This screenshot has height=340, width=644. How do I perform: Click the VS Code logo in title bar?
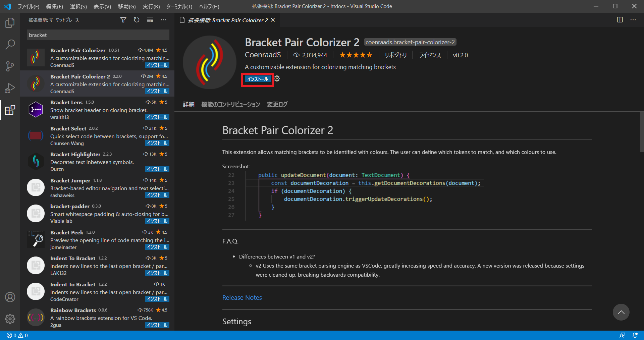(7, 6)
